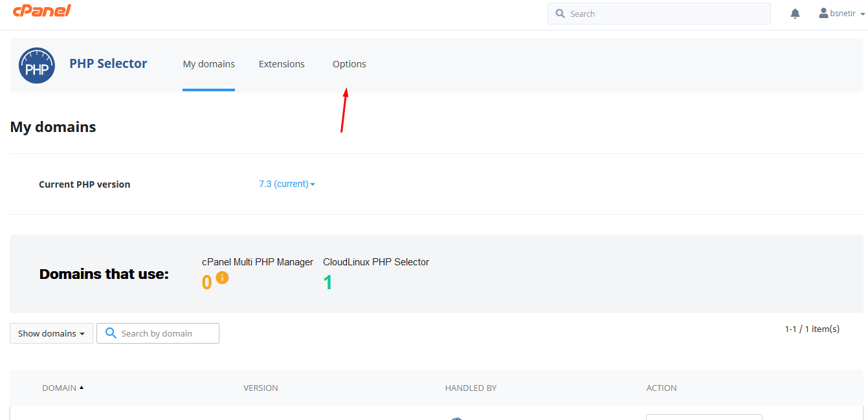Click the Current PHP version label

[85, 184]
